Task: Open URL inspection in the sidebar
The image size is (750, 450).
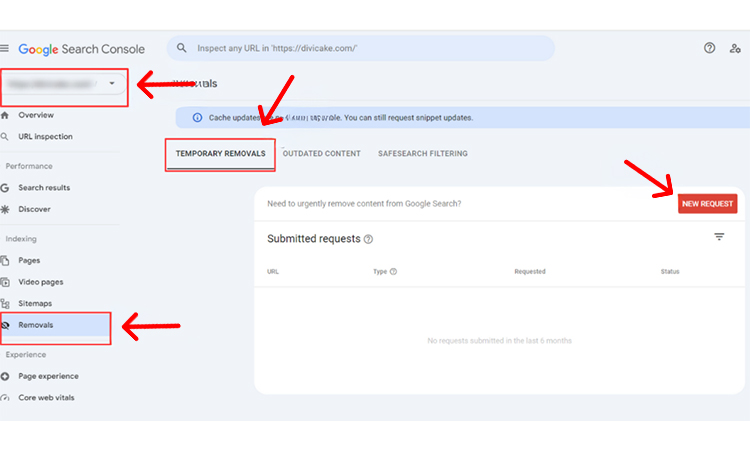Action: pyautogui.click(x=45, y=137)
